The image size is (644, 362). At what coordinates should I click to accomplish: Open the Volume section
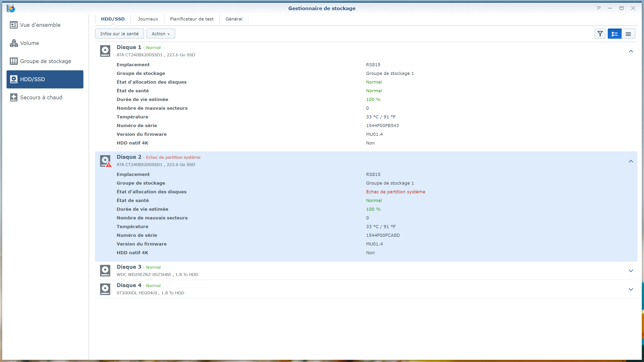pos(29,43)
